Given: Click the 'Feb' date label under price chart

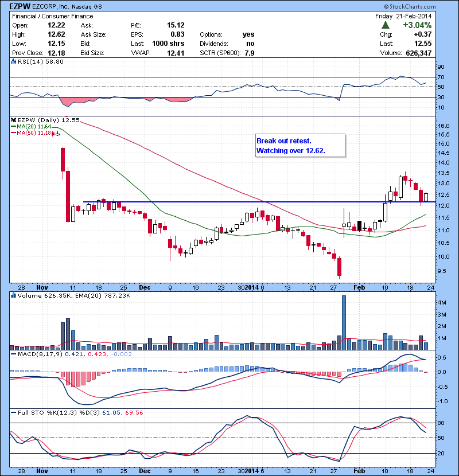Looking at the screenshot, I should click(359, 287).
